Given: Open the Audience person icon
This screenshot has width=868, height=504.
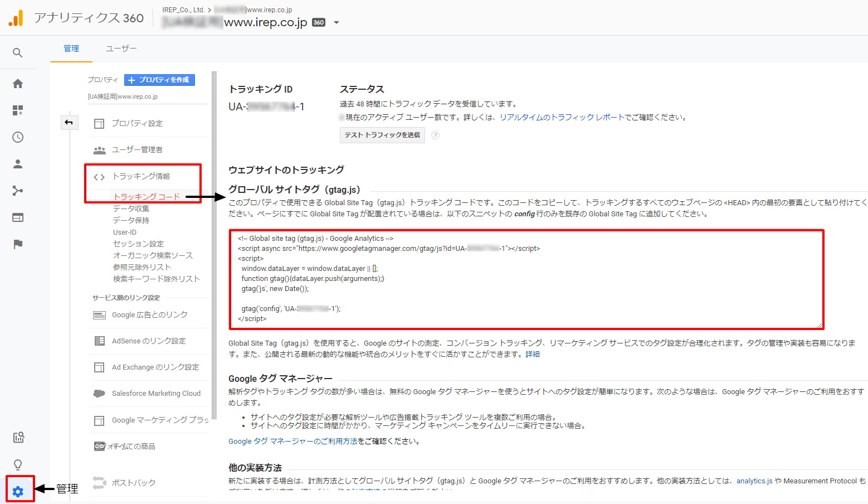Looking at the screenshot, I should pos(18,164).
